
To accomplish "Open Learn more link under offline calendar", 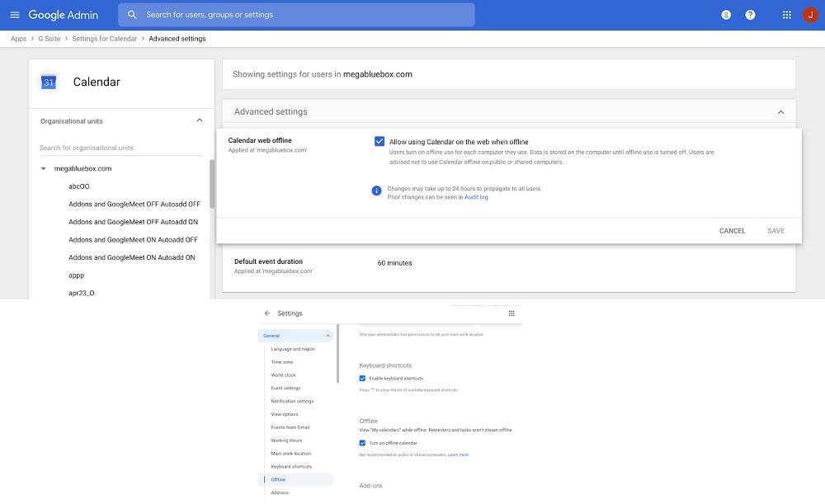I will pos(458,455).
